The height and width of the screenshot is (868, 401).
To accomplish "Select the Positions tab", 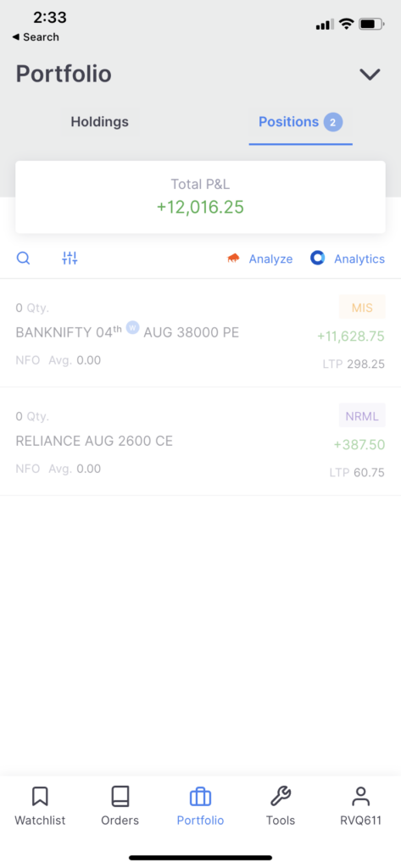I will pos(301,122).
